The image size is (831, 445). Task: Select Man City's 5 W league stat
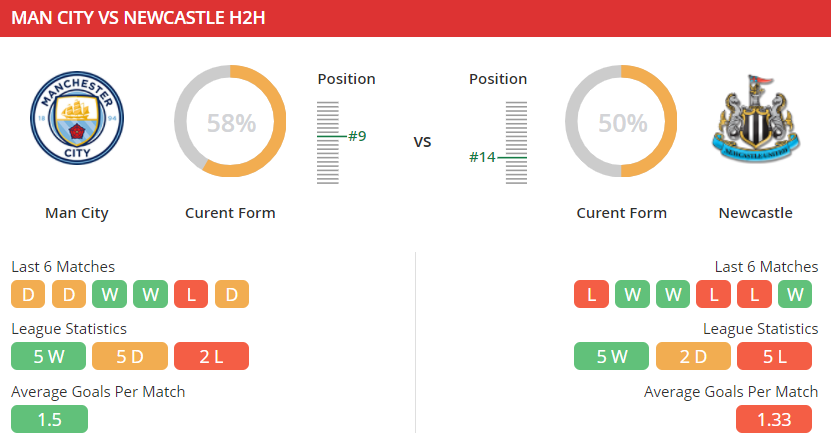point(48,356)
